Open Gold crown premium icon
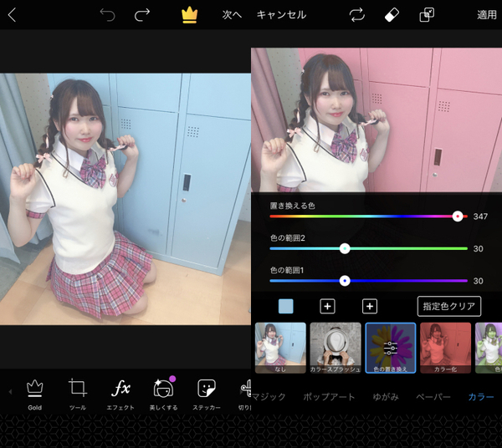 point(190,14)
